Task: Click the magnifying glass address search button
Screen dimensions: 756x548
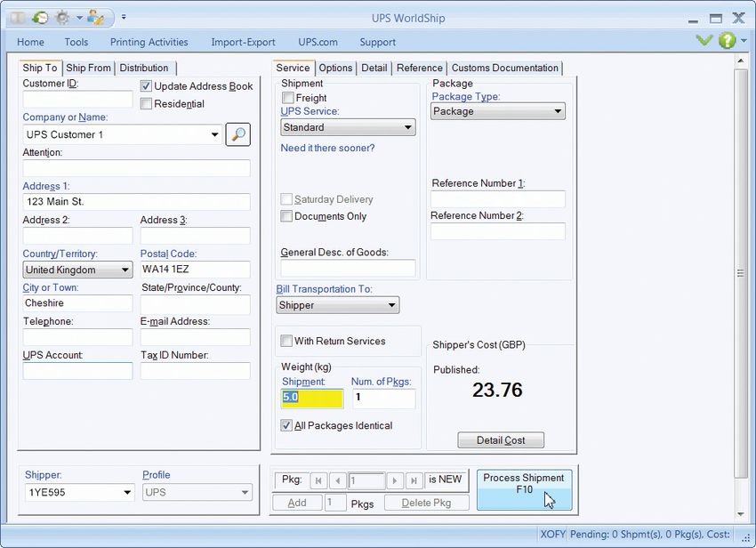Action: pos(238,134)
